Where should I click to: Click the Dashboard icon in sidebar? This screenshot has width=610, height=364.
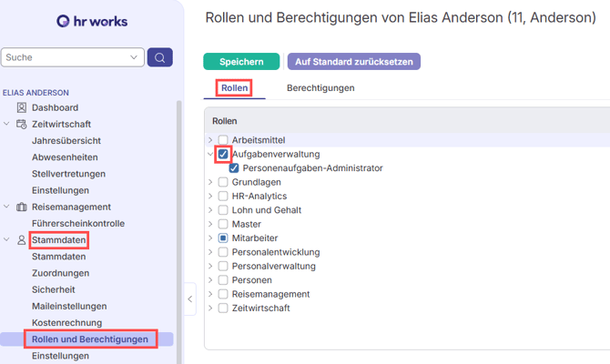[x=22, y=107]
